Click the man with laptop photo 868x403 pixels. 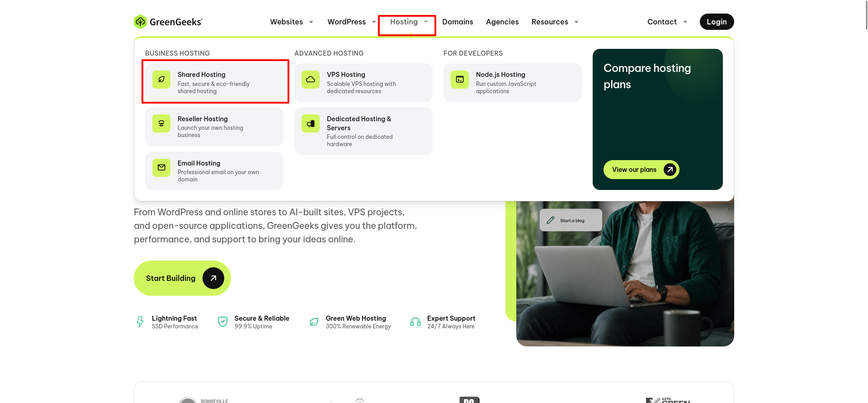625,274
